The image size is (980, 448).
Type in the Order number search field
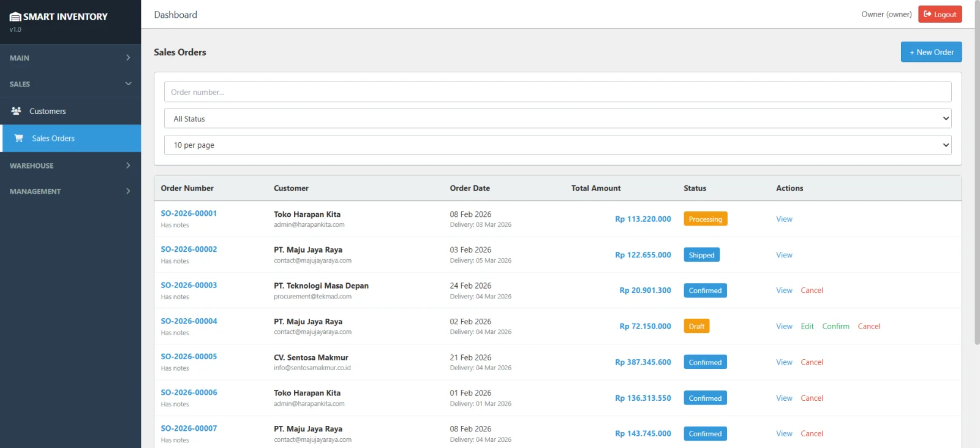[557, 93]
